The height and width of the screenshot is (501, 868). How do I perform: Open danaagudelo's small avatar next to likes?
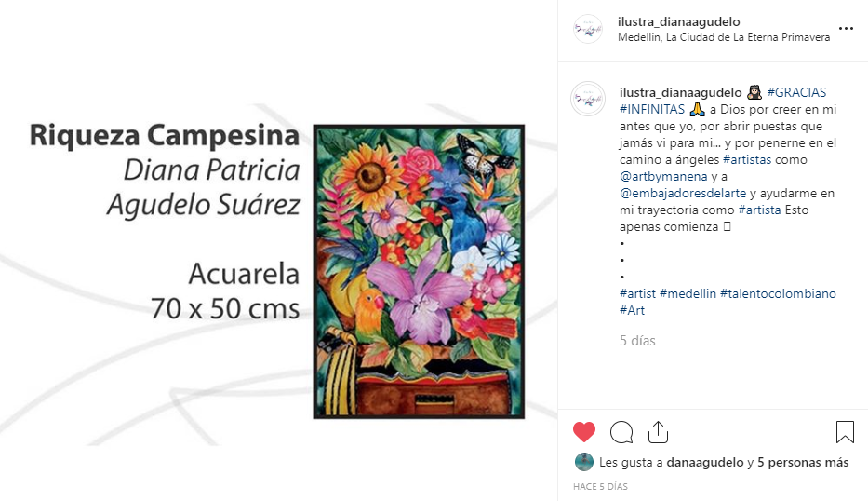584,462
